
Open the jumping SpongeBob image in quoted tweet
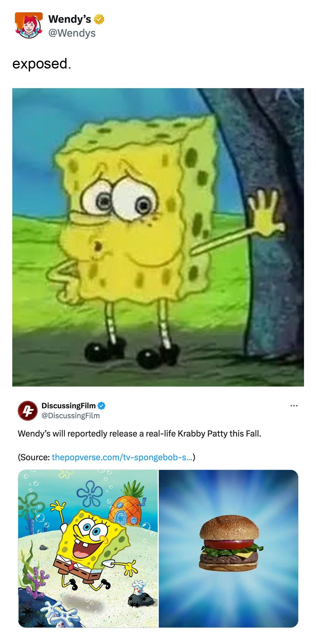click(88, 549)
